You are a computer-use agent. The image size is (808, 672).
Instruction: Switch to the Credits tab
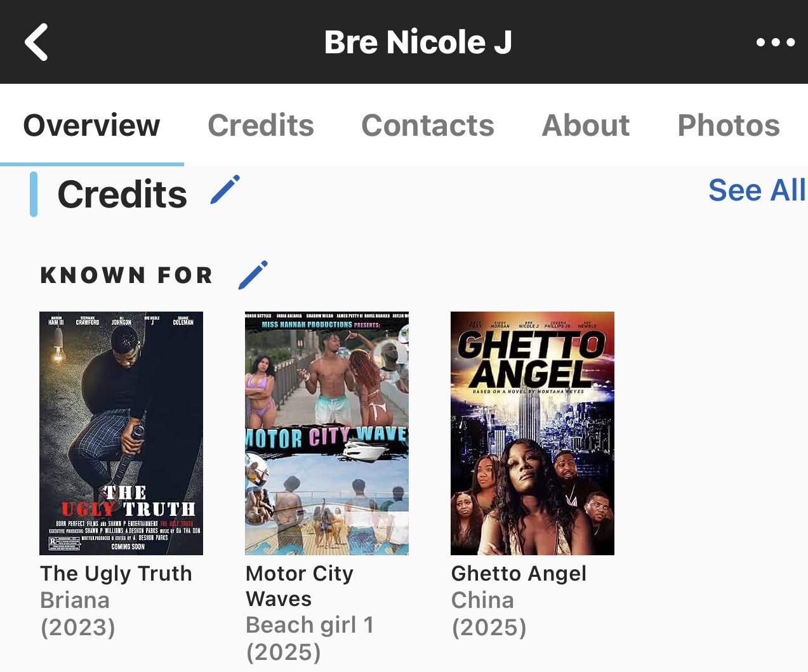(261, 125)
